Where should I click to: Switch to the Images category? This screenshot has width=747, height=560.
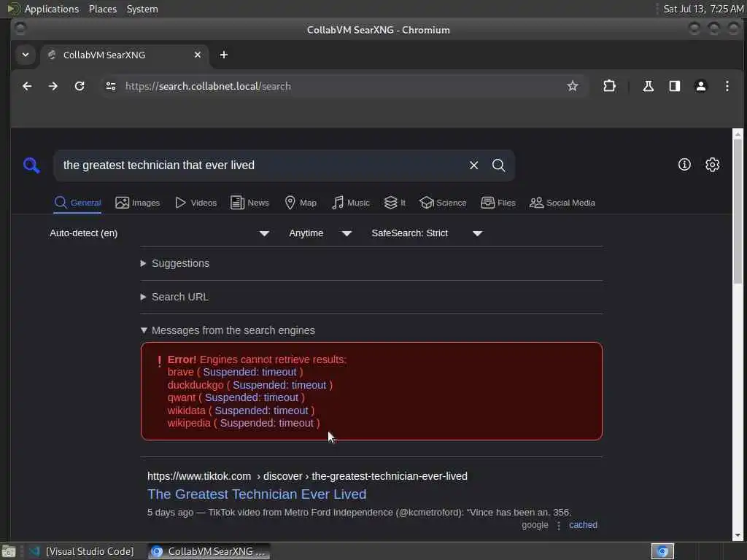pyautogui.click(x=138, y=203)
